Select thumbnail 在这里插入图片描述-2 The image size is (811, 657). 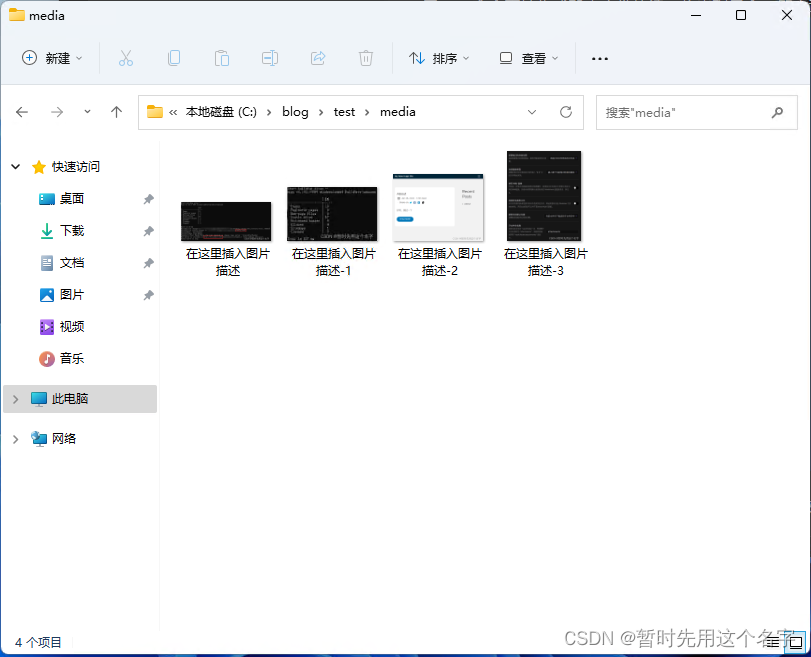click(439, 207)
